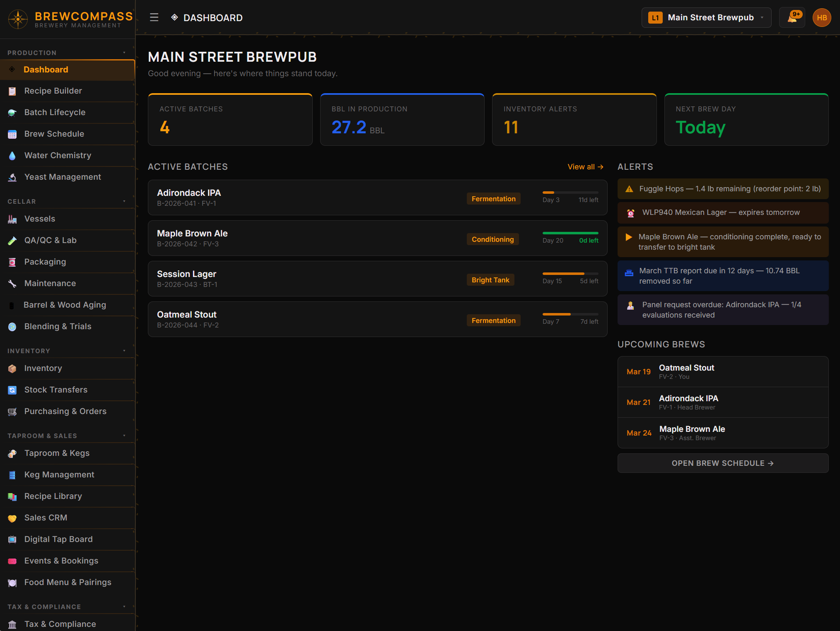Click the Vessels icon
The image size is (840, 631).
(12, 219)
